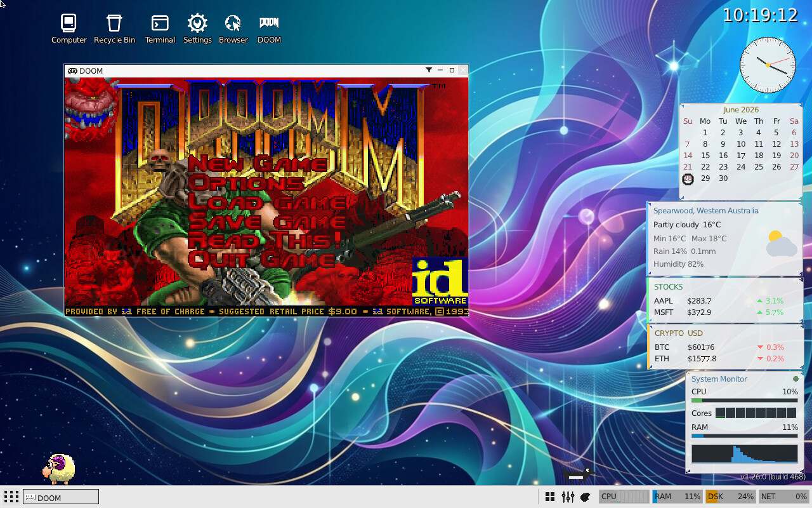This screenshot has width=812, height=508.
Task: Click the DOOM taskbar window button
Action: pos(61,497)
